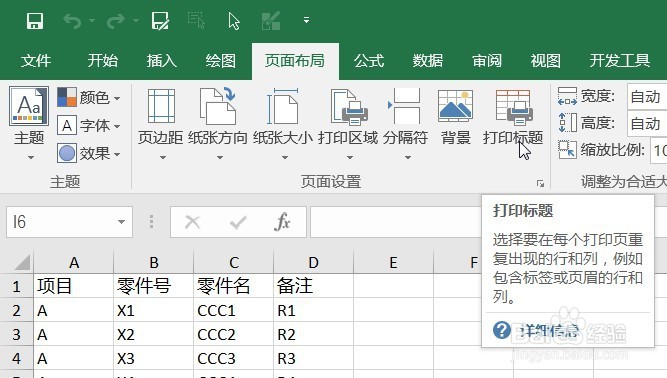Select row 4 header
This screenshot has width=667, height=378.
click(17, 358)
